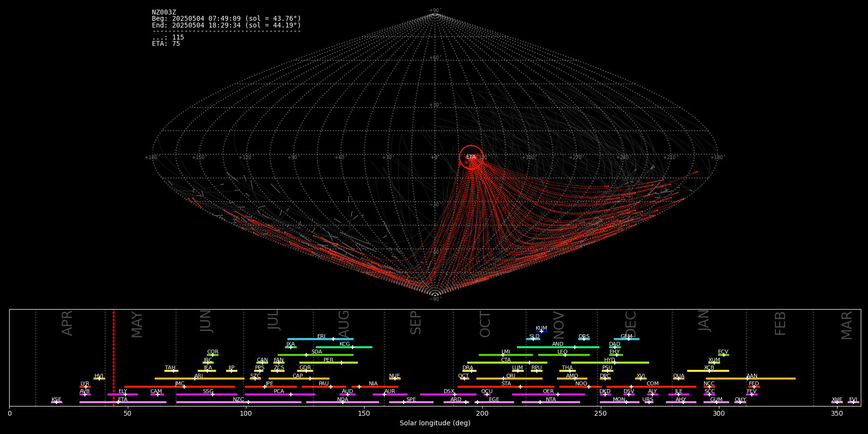
Task: Select the NZC shower label
Action: point(239,400)
